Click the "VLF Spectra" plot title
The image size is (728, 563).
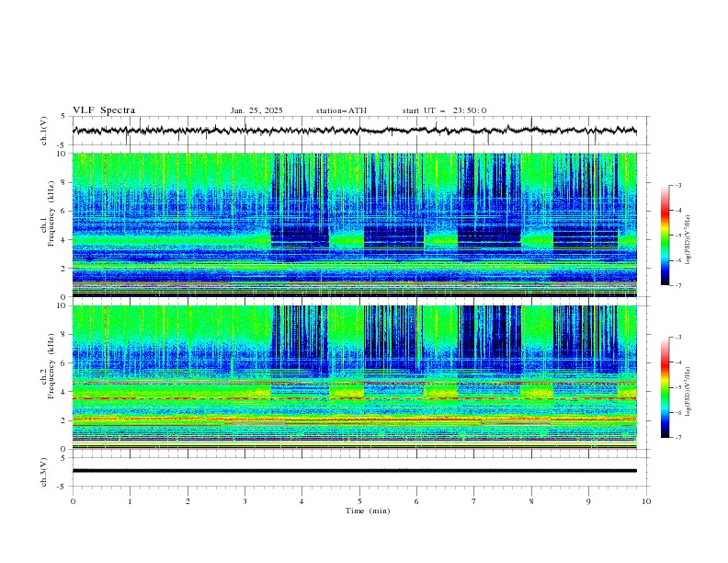pyautogui.click(x=104, y=110)
